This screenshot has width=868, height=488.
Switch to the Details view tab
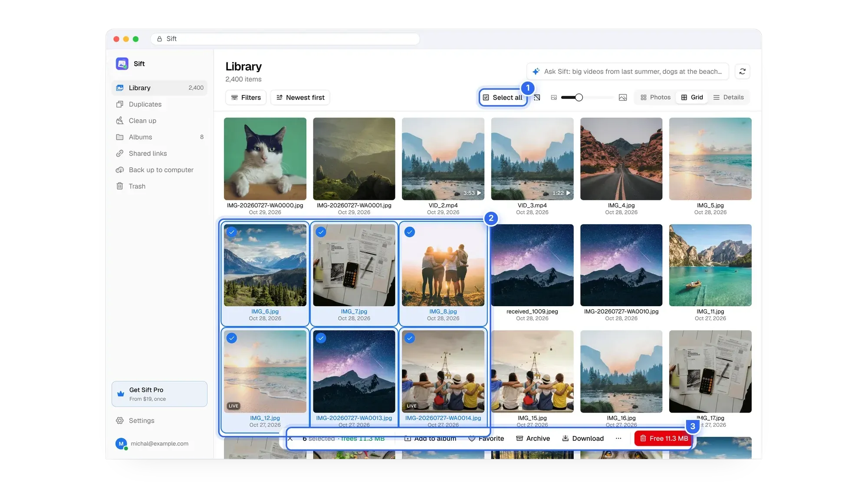[728, 98]
